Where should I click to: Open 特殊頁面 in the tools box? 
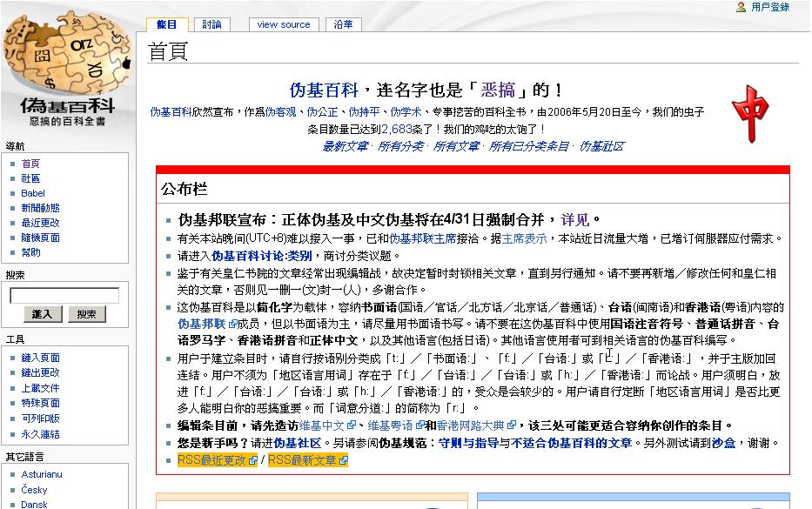coord(40,403)
